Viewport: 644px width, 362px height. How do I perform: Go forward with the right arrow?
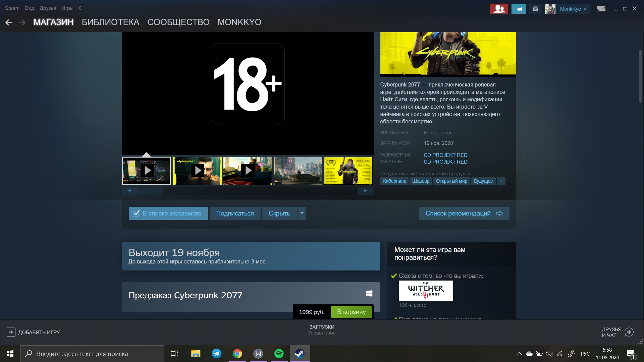pyautogui.click(x=22, y=22)
